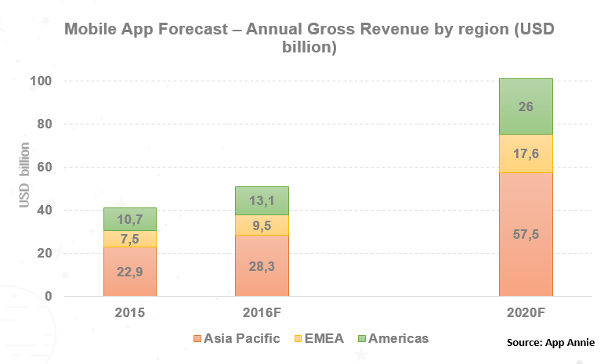The height and width of the screenshot is (364, 615).
Task: Click the EMEA legend color swatch
Action: 298,338
